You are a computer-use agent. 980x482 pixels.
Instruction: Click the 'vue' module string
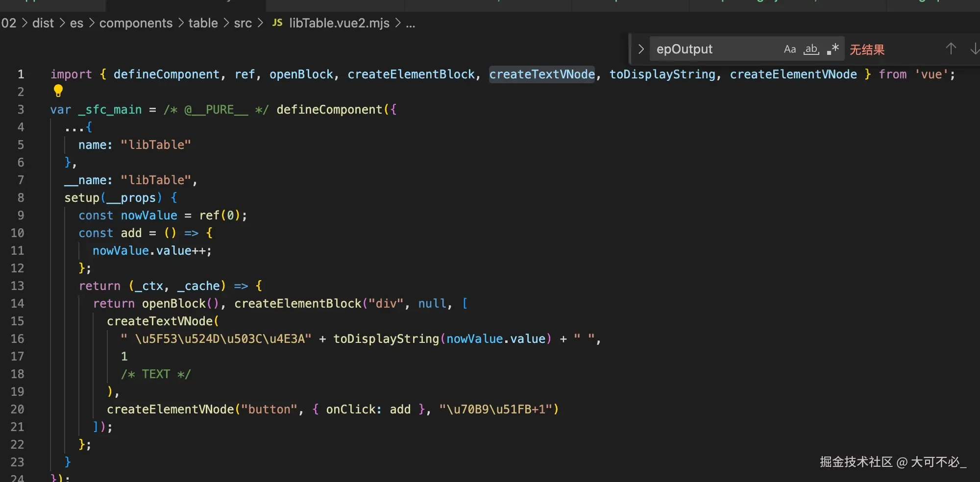[931, 74]
